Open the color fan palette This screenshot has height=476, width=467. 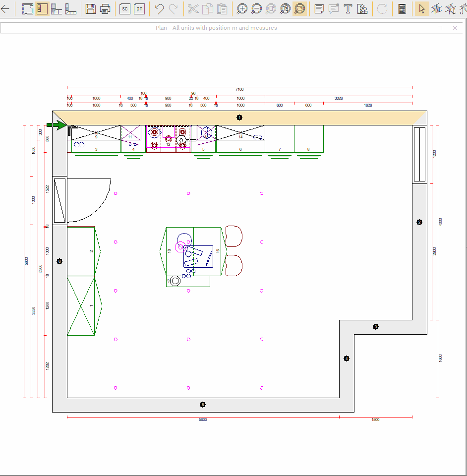click(x=362, y=8)
